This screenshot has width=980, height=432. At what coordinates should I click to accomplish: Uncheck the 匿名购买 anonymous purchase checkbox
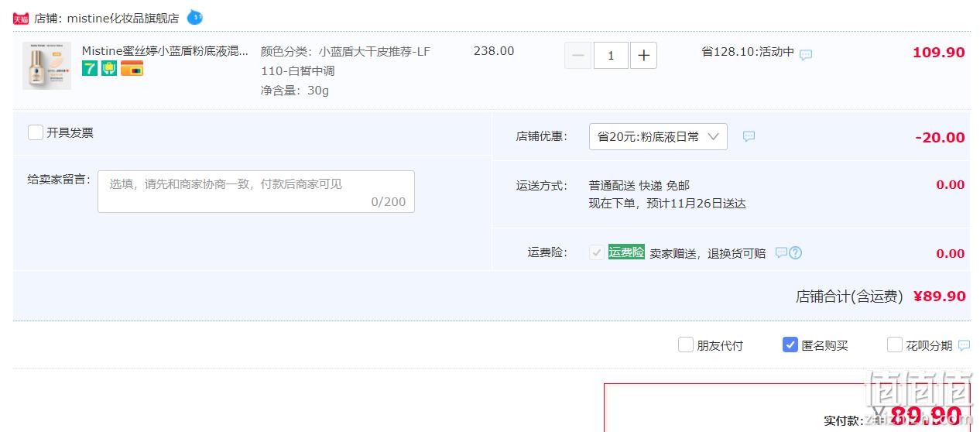(790, 345)
